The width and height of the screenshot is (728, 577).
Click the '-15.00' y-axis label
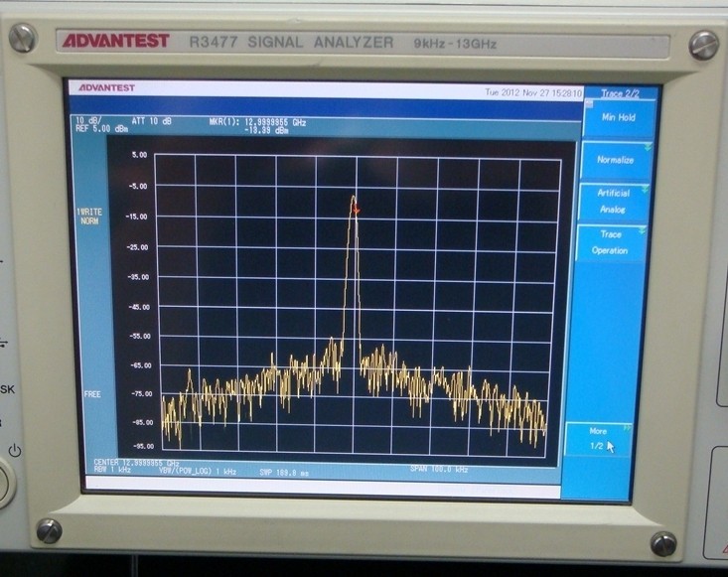136,216
